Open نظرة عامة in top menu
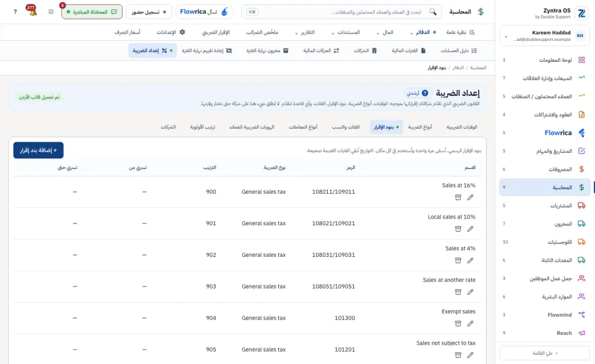The image size is (595, 364). [x=461, y=32]
